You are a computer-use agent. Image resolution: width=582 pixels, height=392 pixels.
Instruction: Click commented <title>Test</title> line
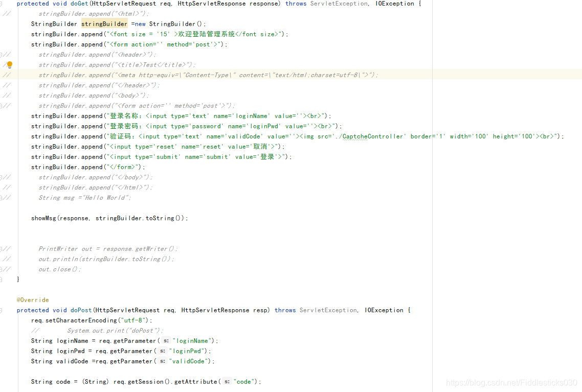(117, 65)
